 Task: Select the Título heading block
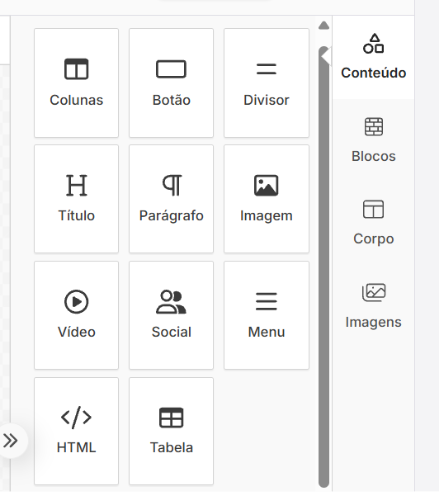(76, 199)
